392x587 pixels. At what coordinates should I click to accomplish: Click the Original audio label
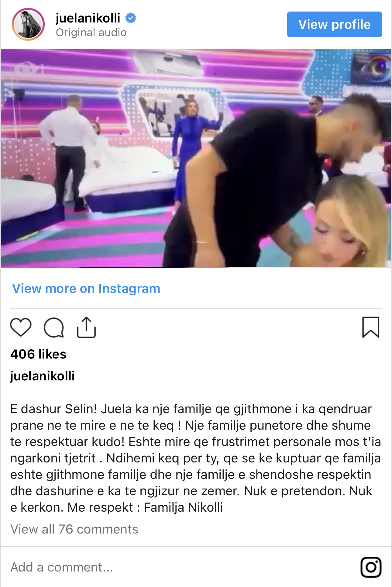tap(91, 33)
